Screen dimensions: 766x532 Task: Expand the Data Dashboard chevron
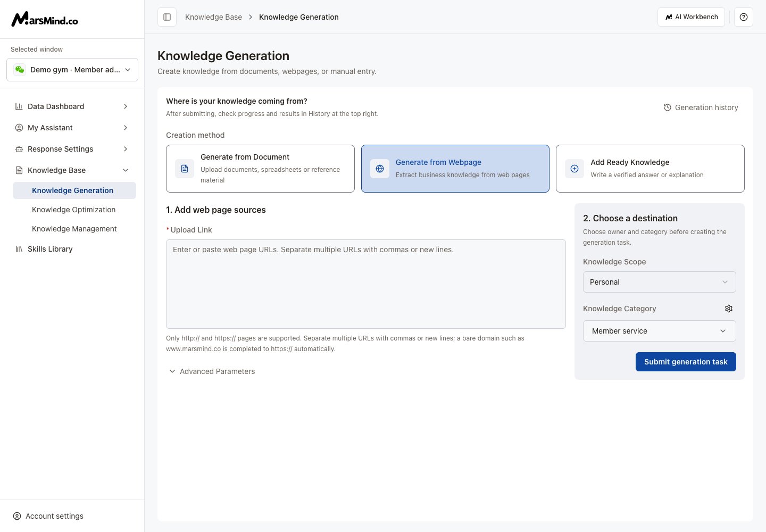(x=126, y=106)
